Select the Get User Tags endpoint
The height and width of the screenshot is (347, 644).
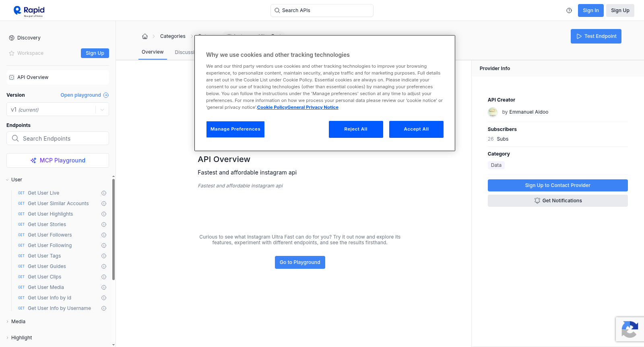44,256
